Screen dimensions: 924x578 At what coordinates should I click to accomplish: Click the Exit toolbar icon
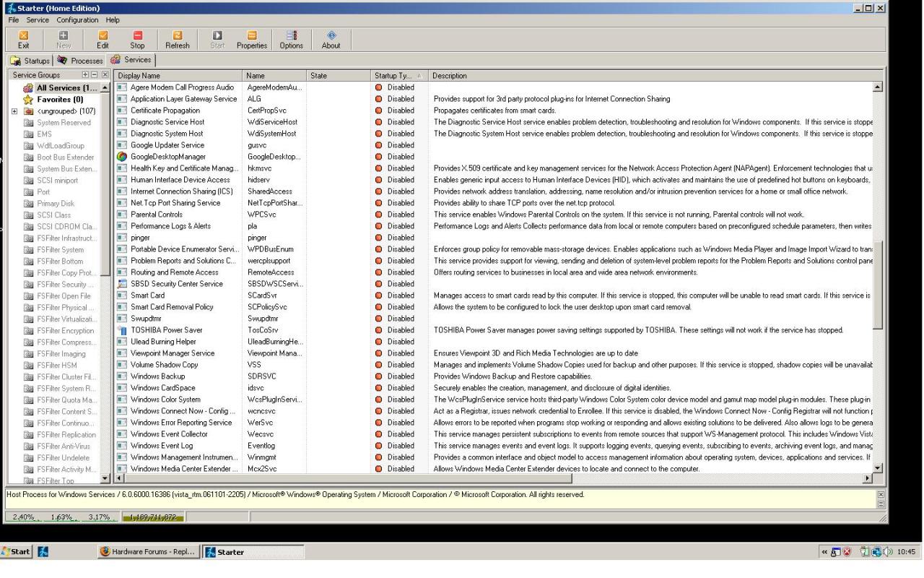pyautogui.click(x=23, y=40)
